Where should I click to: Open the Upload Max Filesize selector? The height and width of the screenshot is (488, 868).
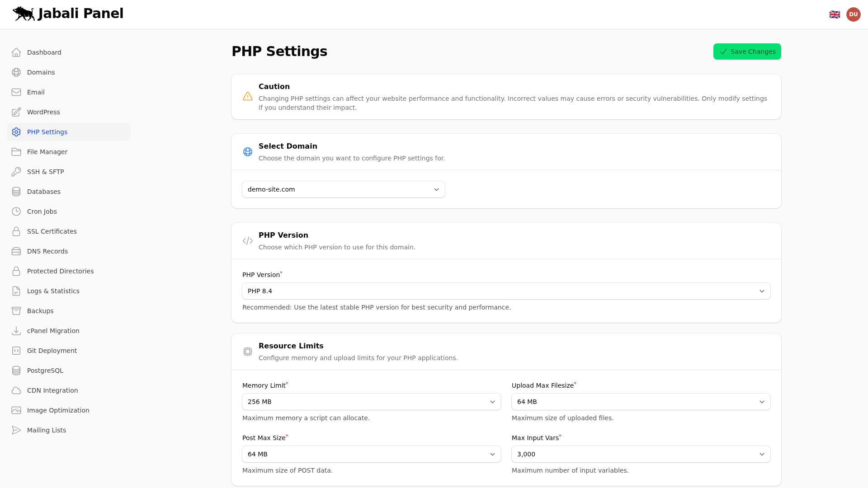[x=641, y=402]
